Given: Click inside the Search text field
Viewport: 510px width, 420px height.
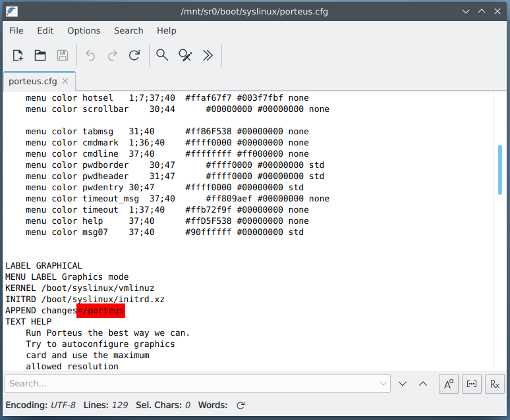Looking at the screenshot, I should click(191, 384).
